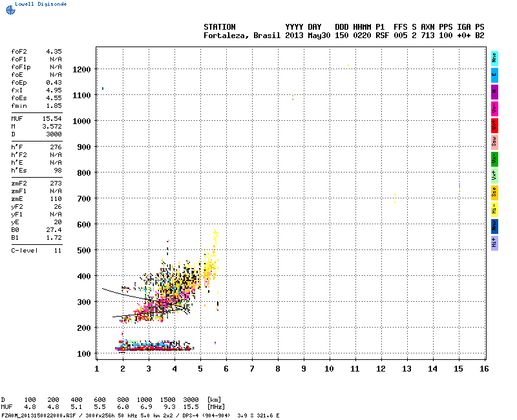
Task: Click the yellow Hi- legend swatch
Action: pyautogui.click(x=494, y=209)
